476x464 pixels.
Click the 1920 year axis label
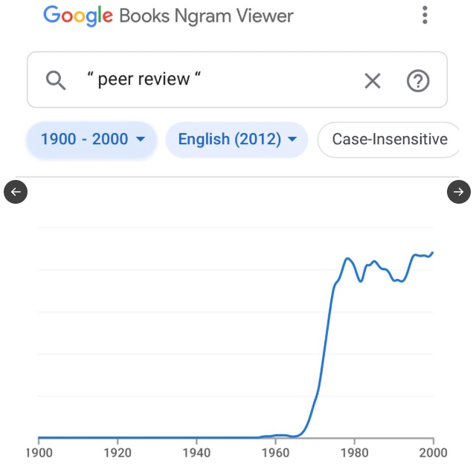click(118, 452)
